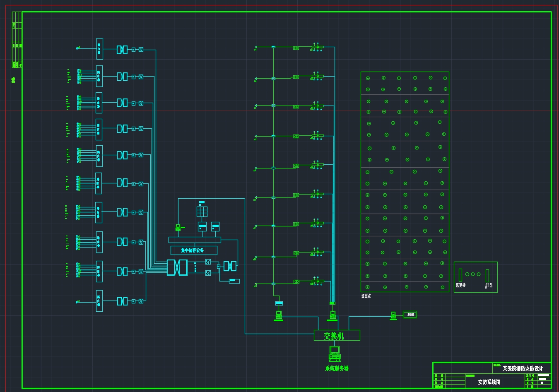Select the small printer box right of the switch
559x392 pixels.
(x=410, y=315)
